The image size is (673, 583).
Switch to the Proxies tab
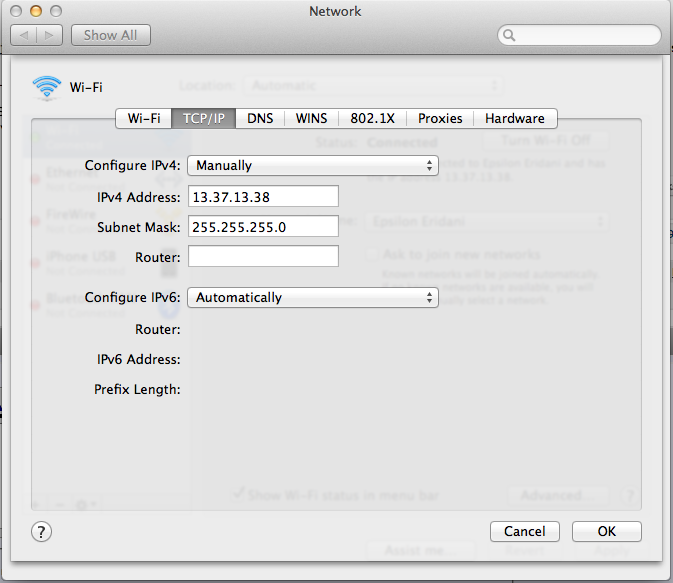click(440, 118)
